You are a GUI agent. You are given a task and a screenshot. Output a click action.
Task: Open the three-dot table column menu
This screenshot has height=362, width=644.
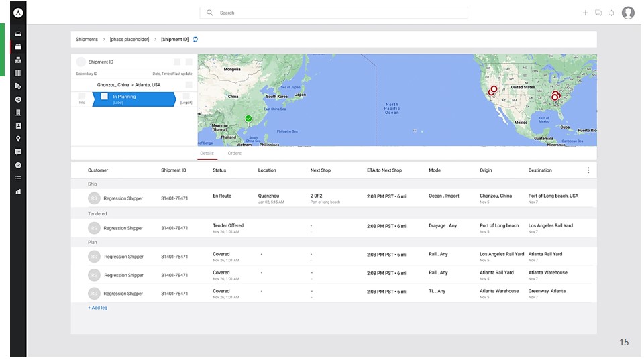[x=588, y=170]
